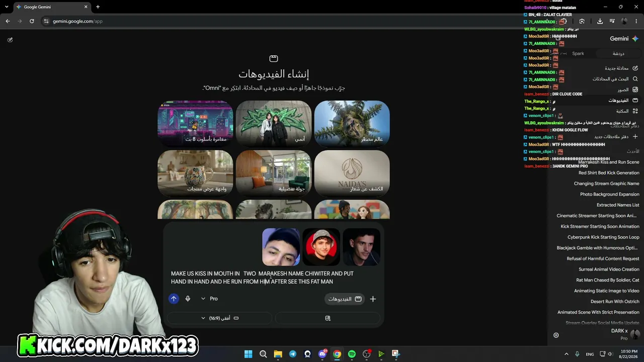Open a new browser tab
The height and width of the screenshot is (362, 644).
(x=98, y=7)
